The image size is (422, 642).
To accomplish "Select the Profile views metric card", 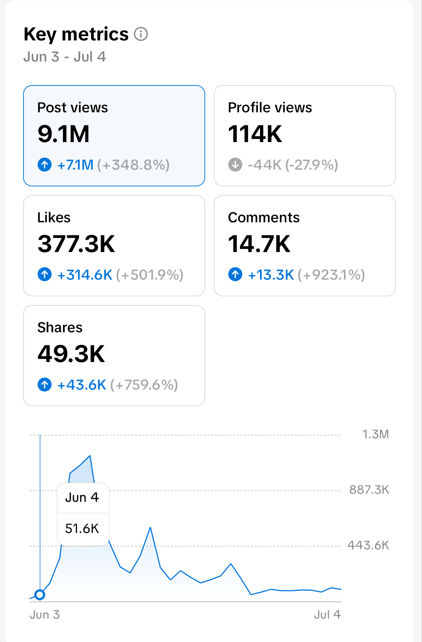I will pos(305,136).
